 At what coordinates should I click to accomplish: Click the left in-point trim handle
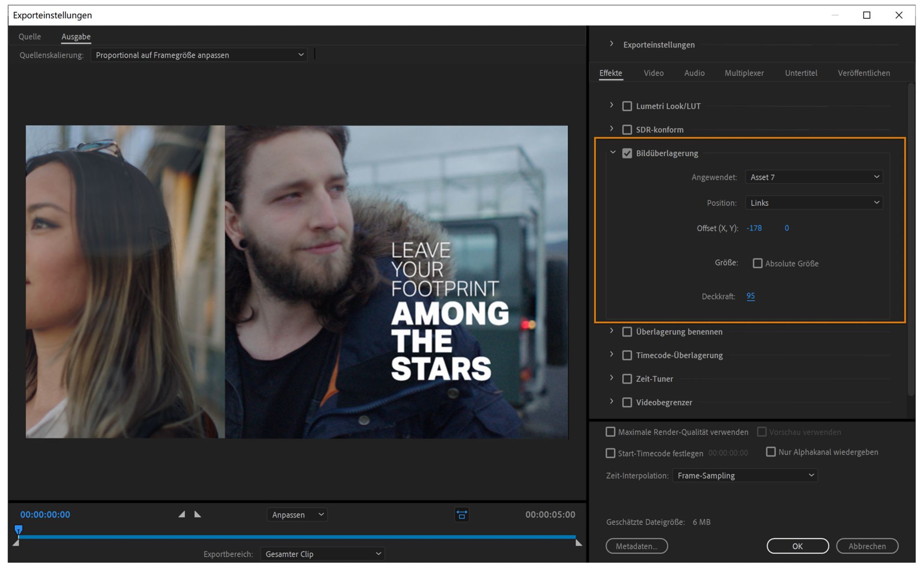tap(16, 543)
